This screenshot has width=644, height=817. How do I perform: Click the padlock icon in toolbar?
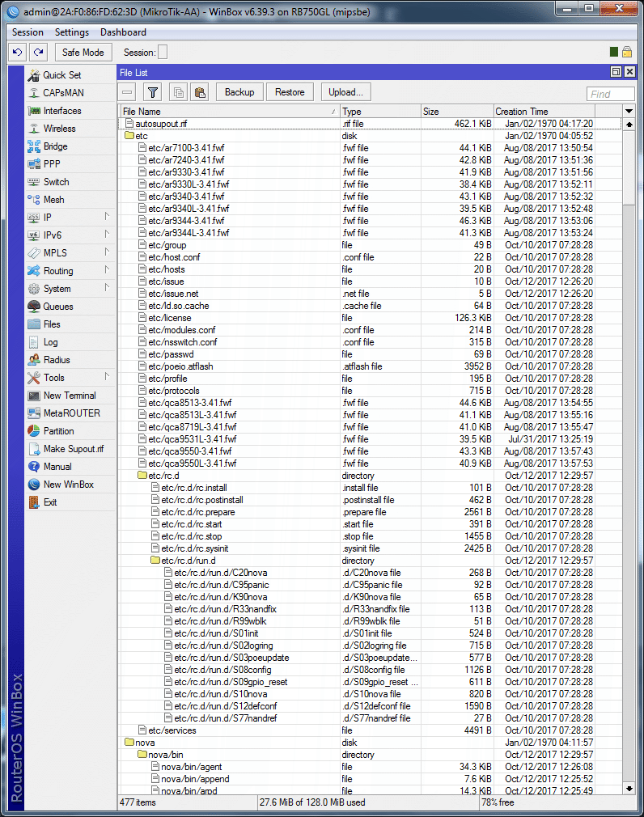click(627, 52)
